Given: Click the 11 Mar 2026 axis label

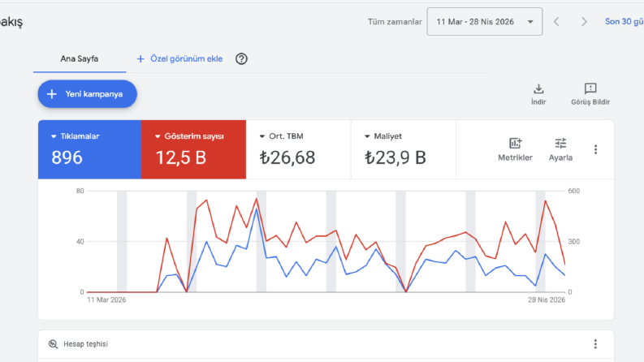Looking at the screenshot, I should coord(106,300).
